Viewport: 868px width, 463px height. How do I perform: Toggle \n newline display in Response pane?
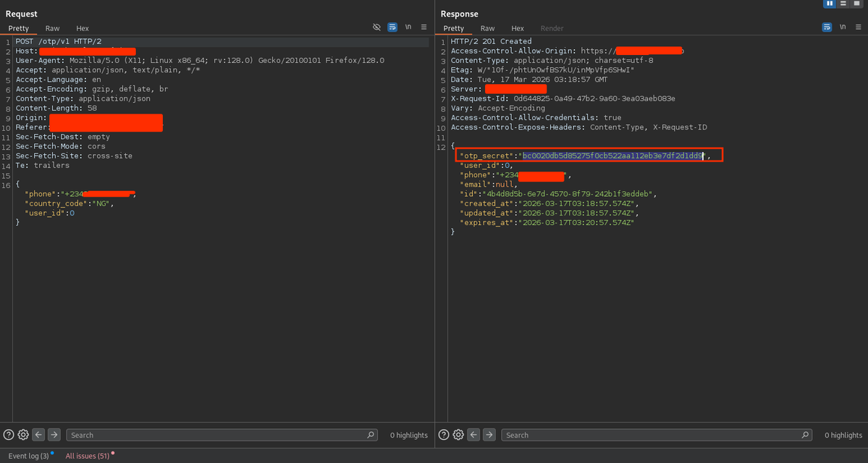tap(843, 27)
